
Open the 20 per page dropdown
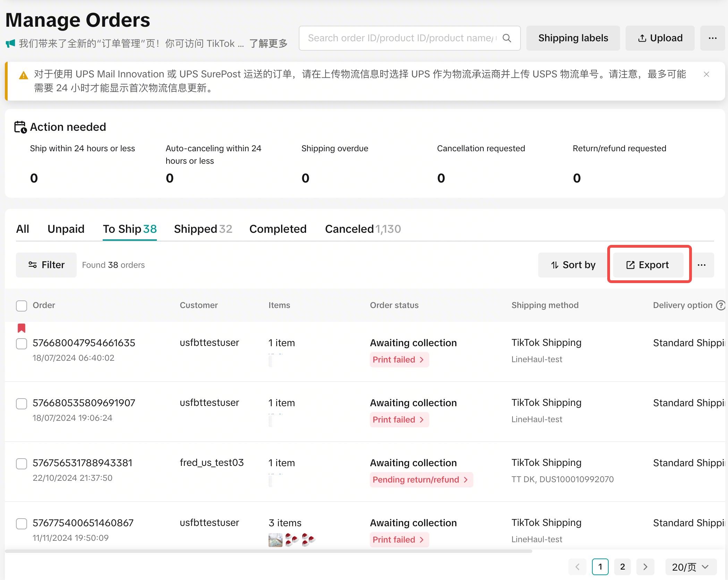click(690, 567)
